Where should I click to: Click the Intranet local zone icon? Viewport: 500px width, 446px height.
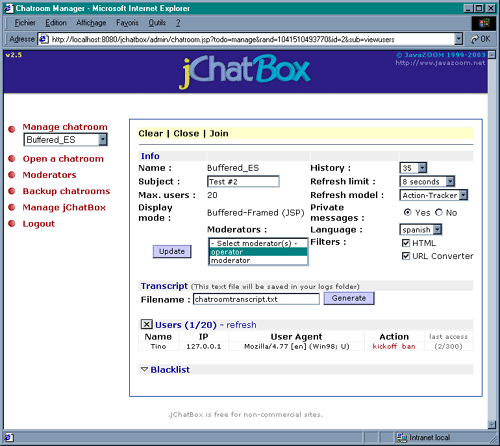[x=402, y=437]
